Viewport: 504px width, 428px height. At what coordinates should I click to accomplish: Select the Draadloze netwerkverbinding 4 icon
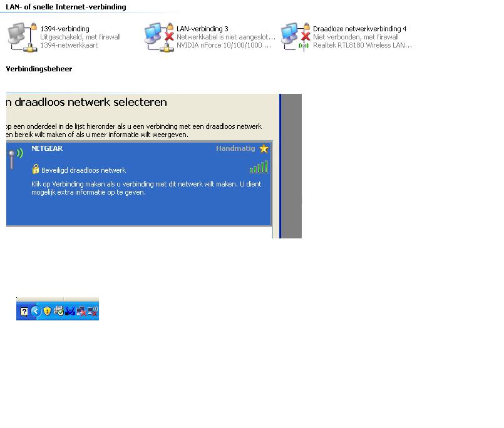coord(296,37)
